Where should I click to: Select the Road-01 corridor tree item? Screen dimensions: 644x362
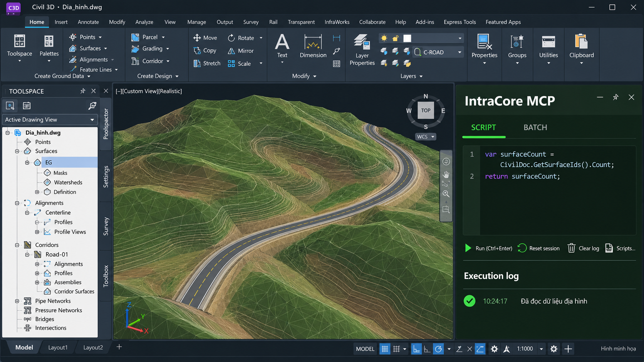click(x=57, y=254)
